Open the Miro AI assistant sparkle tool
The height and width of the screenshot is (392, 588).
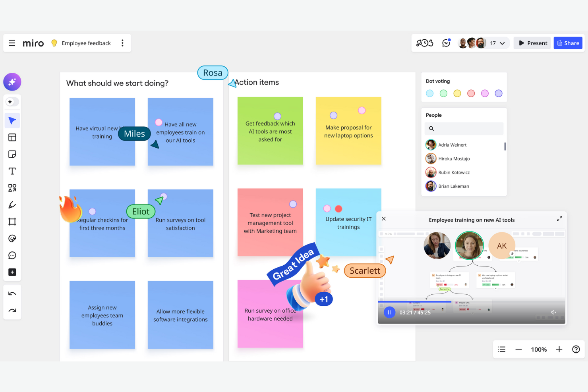click(12, 82)
